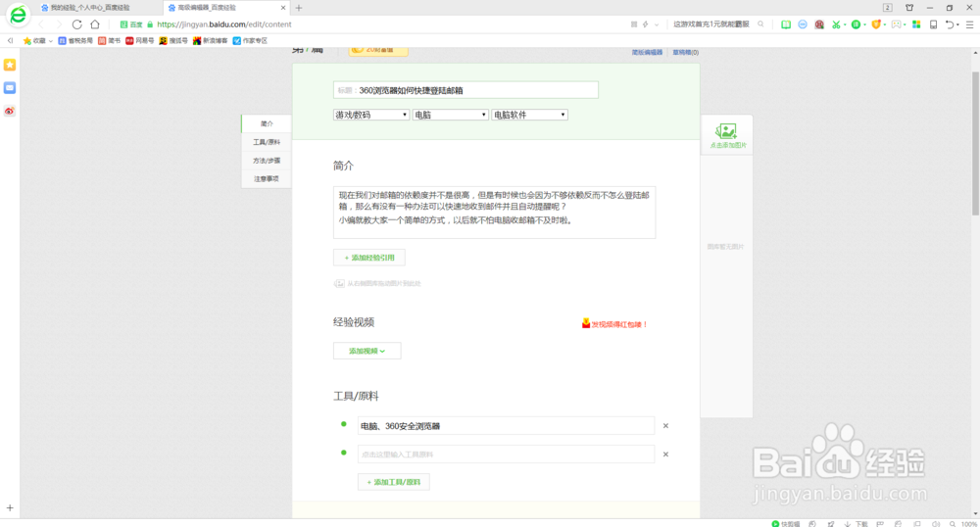The height and width of the screenshot is (527, 980).
Task: Open the colorful app grid icon
Action: coord(917,24)
